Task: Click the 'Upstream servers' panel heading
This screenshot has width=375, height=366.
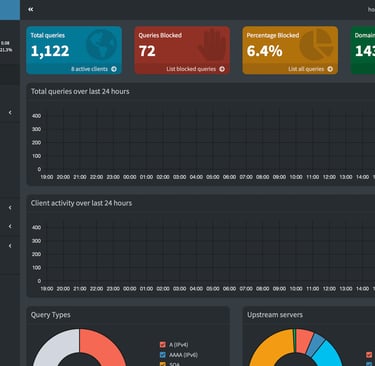Action: coord(275,315)
